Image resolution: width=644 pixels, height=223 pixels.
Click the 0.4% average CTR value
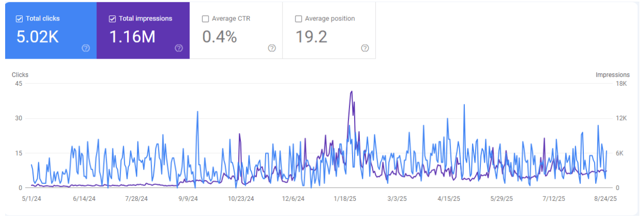(x=219, y=37)
